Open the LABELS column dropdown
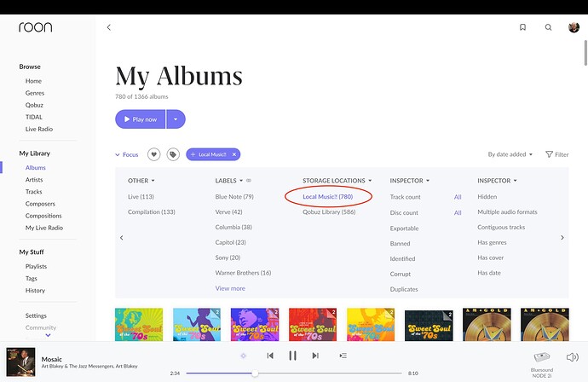Viewport: 588px width, 382px height. (x=229, y=181)
